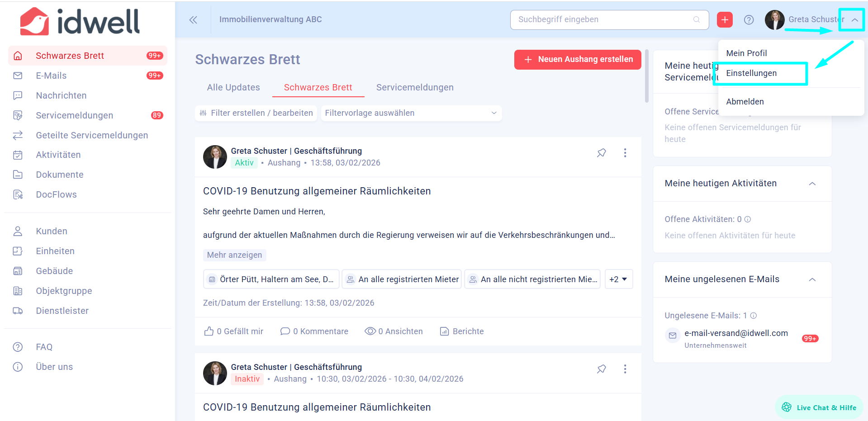
Task: Open the help question-mark icon in header
Action: pos(749,19)
